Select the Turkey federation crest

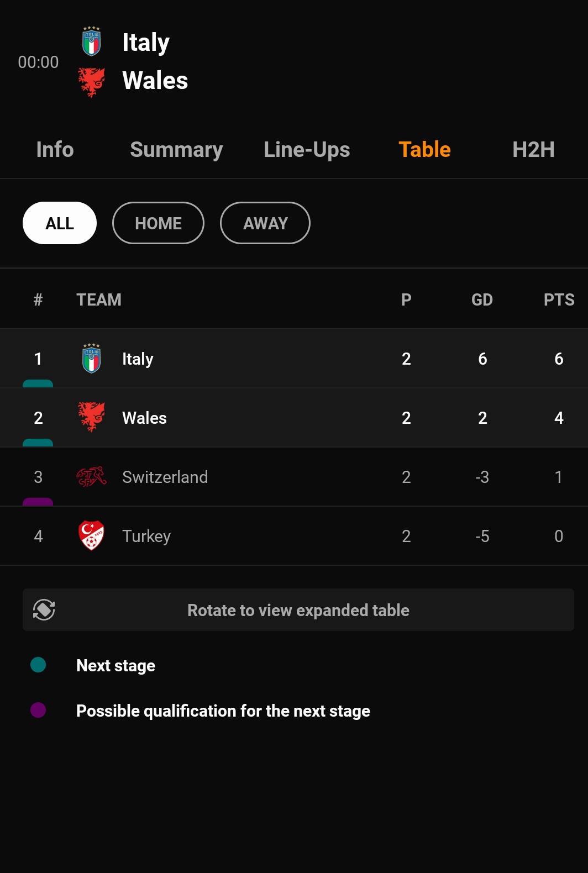click(x=91, y=535)
